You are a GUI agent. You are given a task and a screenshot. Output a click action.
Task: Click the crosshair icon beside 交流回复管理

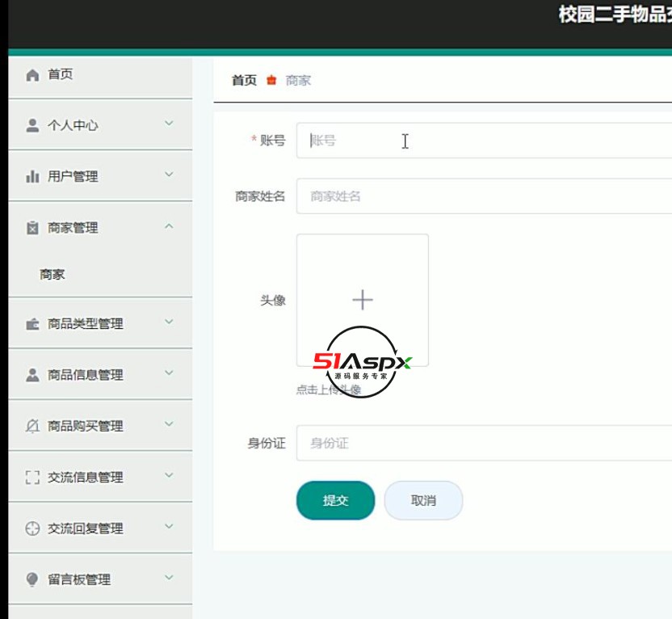[32, 528]
